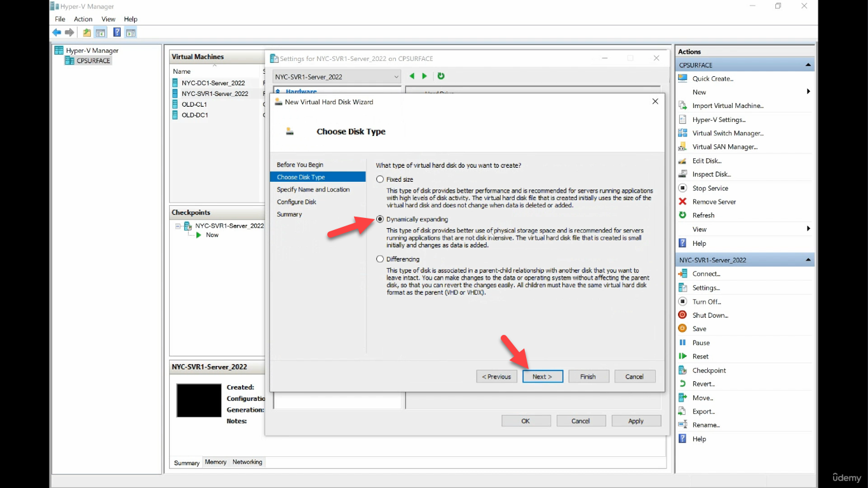Screen dimensions: 868x488
Task: Open the Action menu
Action: [83, 19]
